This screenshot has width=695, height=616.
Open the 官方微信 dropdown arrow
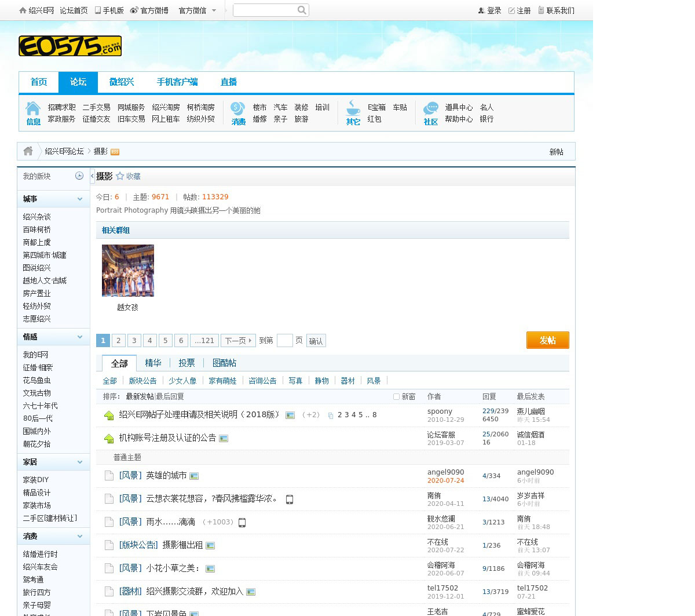pos(214,10)
